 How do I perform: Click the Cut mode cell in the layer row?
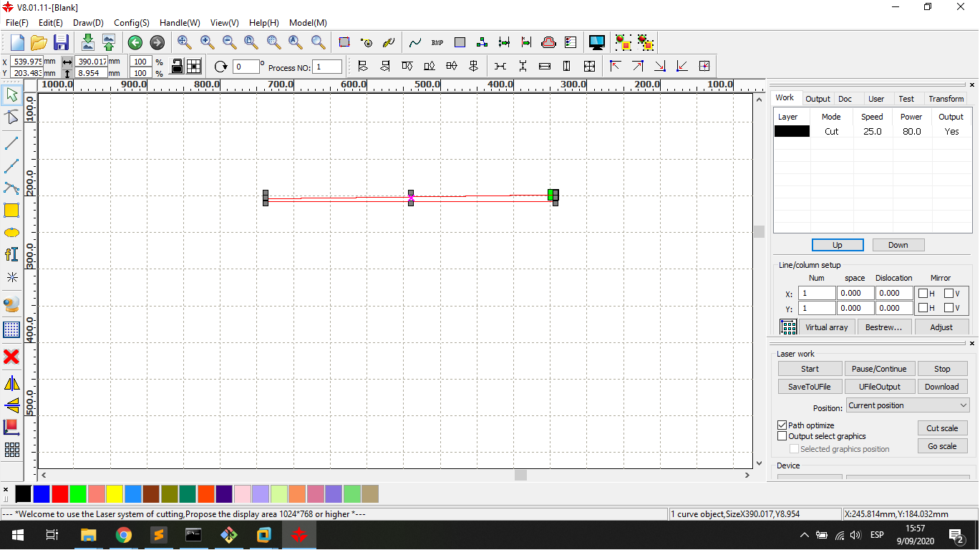(831, 132)
